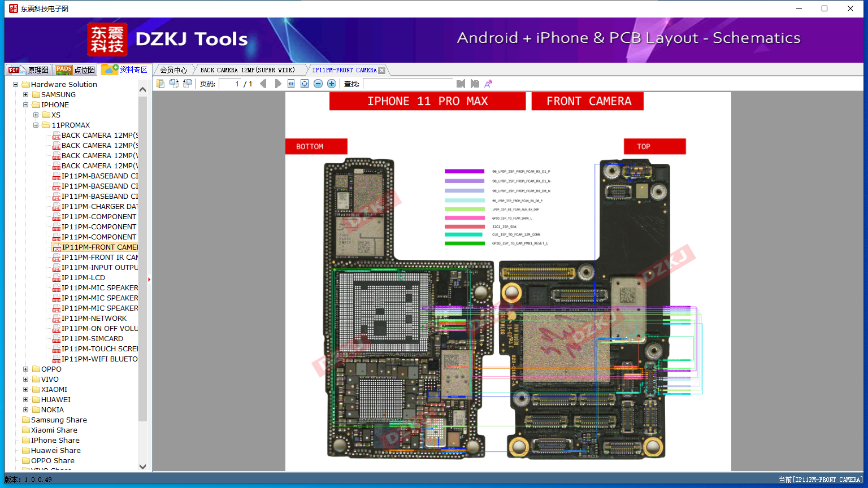
Task: Open the IP11PM-NETWORK file
Action: click(90, 319)
